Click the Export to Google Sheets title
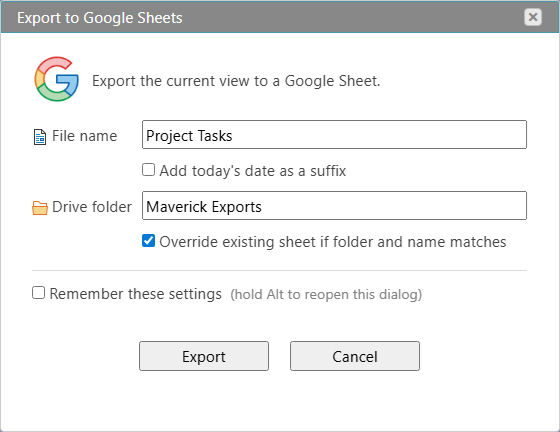The height and width of the screenshot is (432, 560). point(100,18)
